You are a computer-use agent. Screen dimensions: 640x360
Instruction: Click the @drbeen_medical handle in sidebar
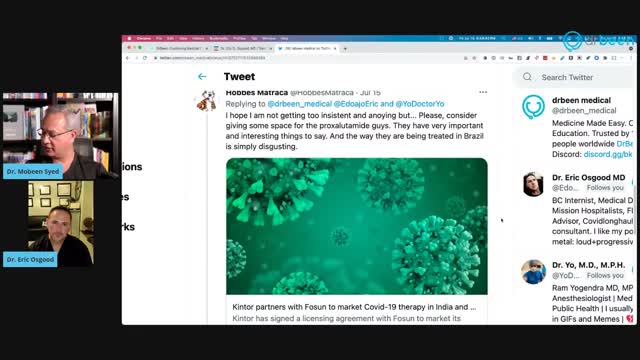(x=584, y=111)
